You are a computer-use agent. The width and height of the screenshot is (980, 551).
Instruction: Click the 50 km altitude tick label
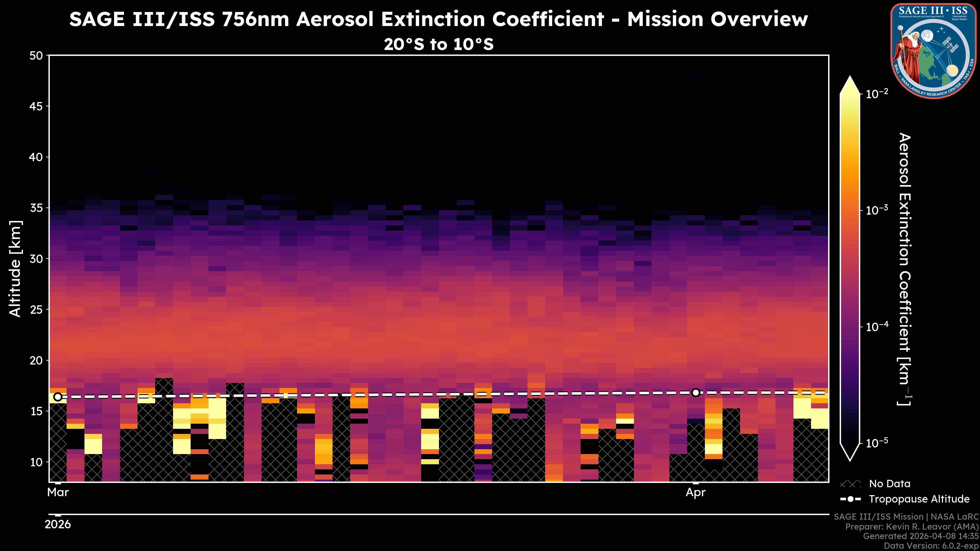point(36,56)
